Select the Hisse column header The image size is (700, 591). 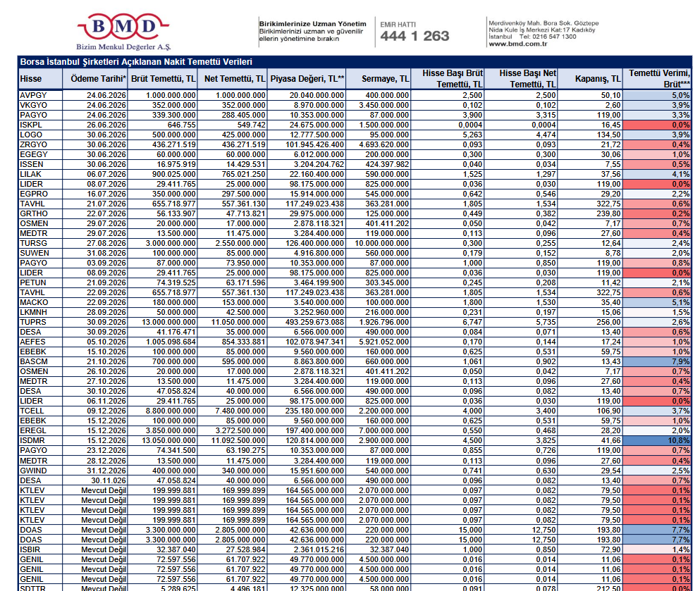tap(31, 79)
